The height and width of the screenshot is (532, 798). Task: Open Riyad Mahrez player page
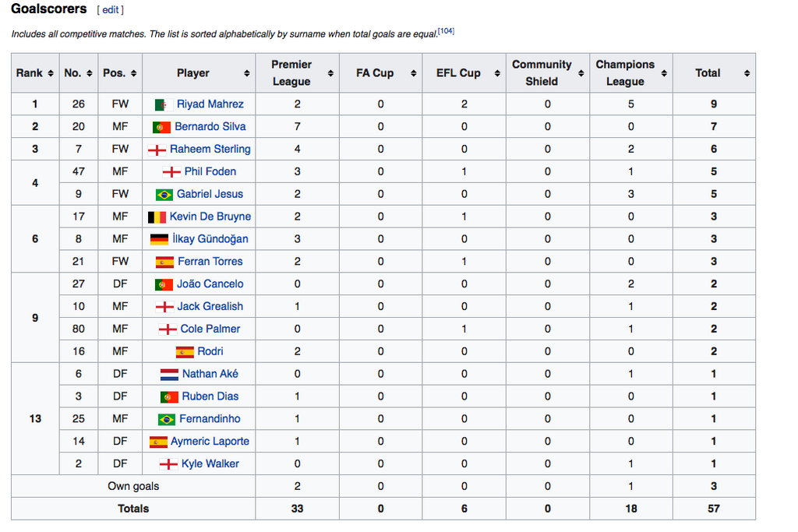[x=210, y=104]
